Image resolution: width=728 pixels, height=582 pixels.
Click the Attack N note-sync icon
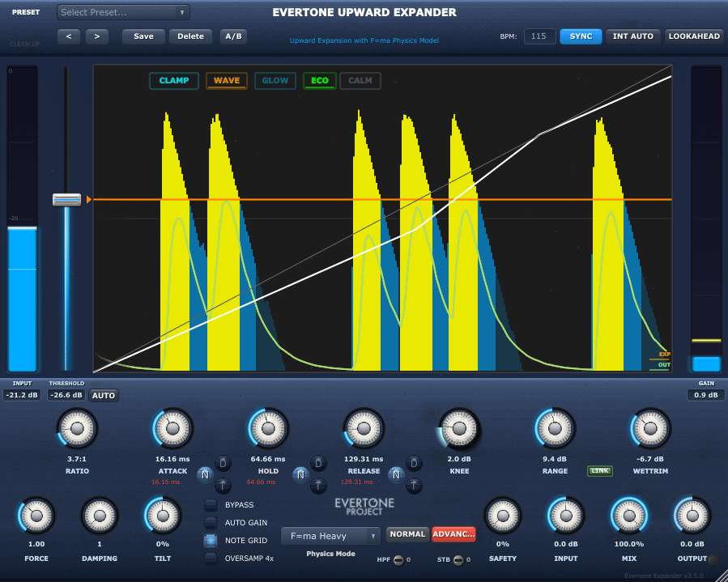[x=204, y=474]
